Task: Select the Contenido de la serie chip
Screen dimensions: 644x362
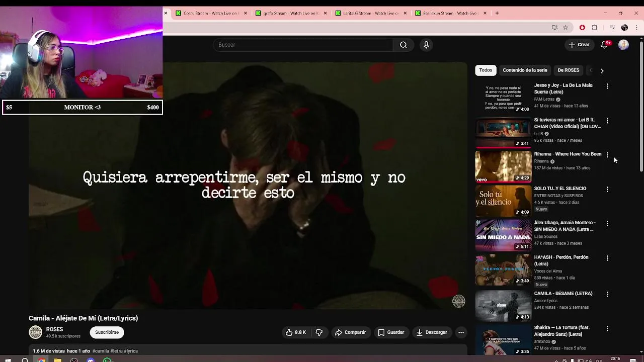Action: [x=525, y=70]
